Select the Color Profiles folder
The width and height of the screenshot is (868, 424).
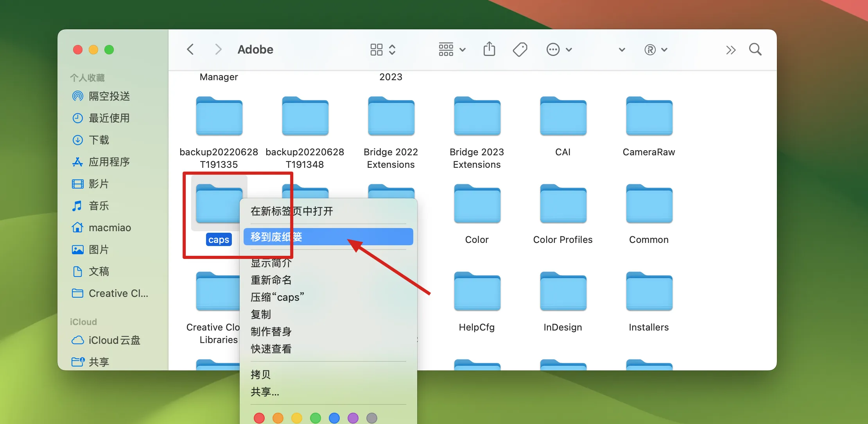563,204
